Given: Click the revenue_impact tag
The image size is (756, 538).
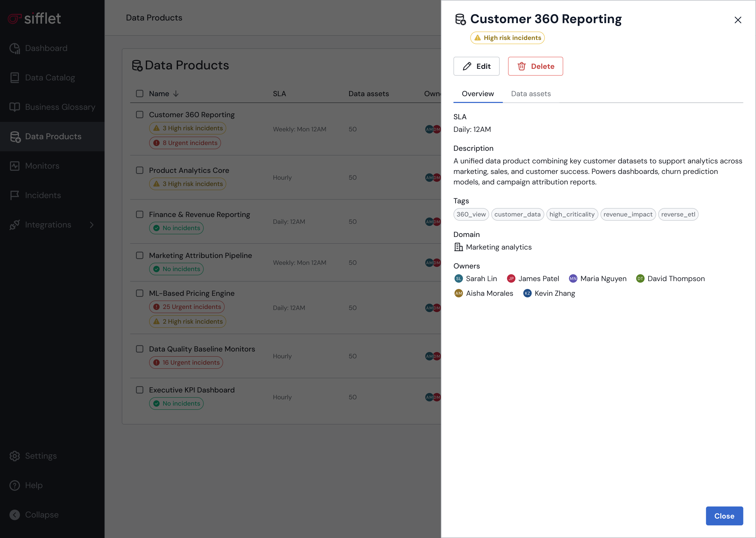Looking at the screenshot, I should coord(628,215).
